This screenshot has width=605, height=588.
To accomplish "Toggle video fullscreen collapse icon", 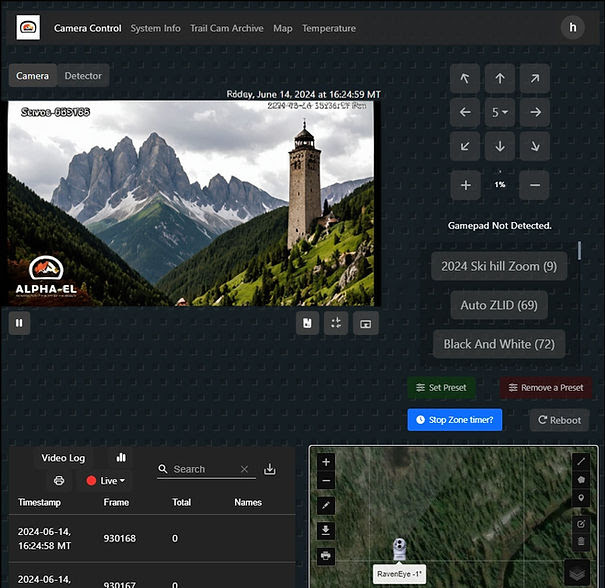I will pyautogui.click(x=336, y=324).
